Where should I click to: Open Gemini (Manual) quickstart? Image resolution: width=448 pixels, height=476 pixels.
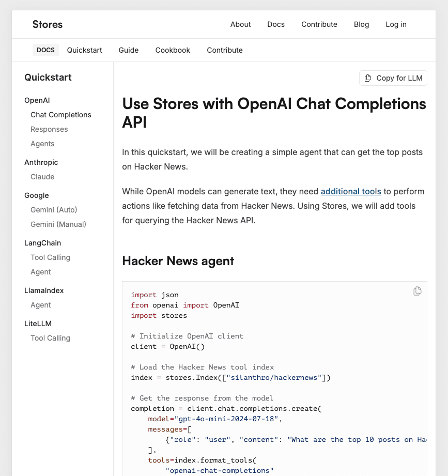58,224
